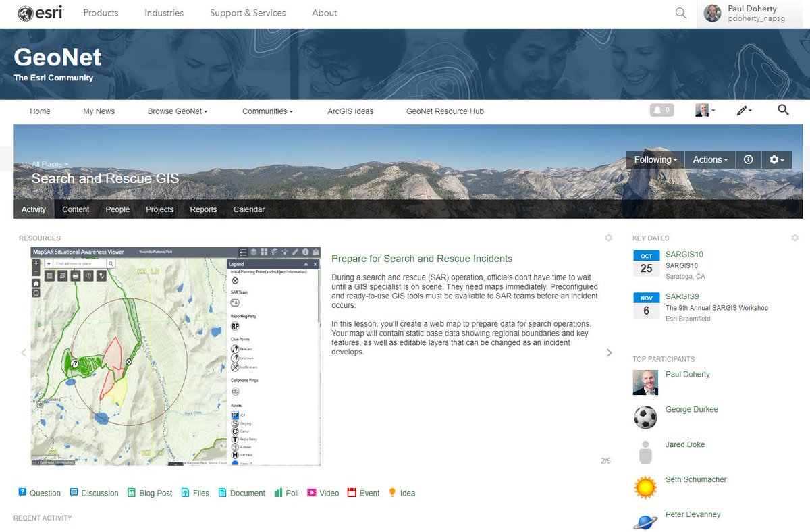Click the Saratoga, CA location text
Viewport: 810px width, 532px height.
(x=685, y=277)
